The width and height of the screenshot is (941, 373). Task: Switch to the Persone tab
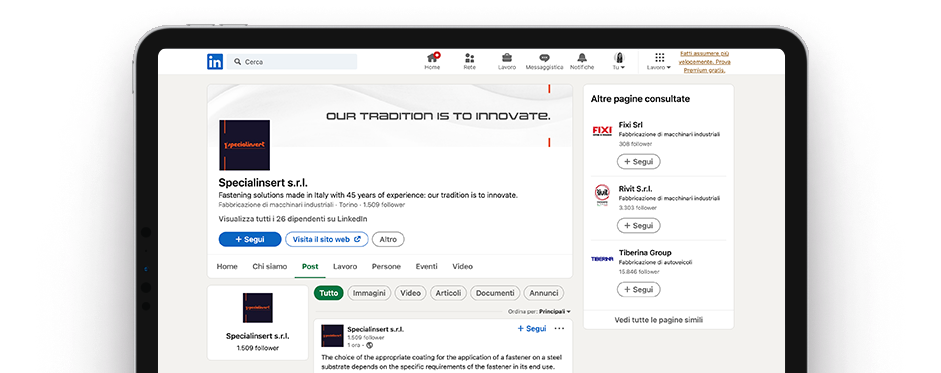386,266
